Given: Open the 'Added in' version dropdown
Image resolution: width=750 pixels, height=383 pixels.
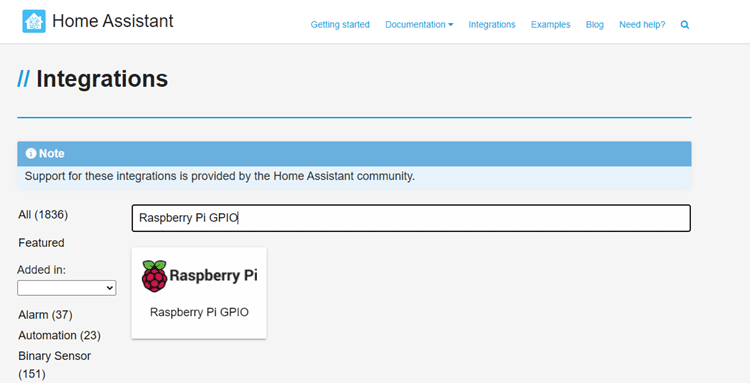Looking at the screenshot, I should (x=66, y=288).
